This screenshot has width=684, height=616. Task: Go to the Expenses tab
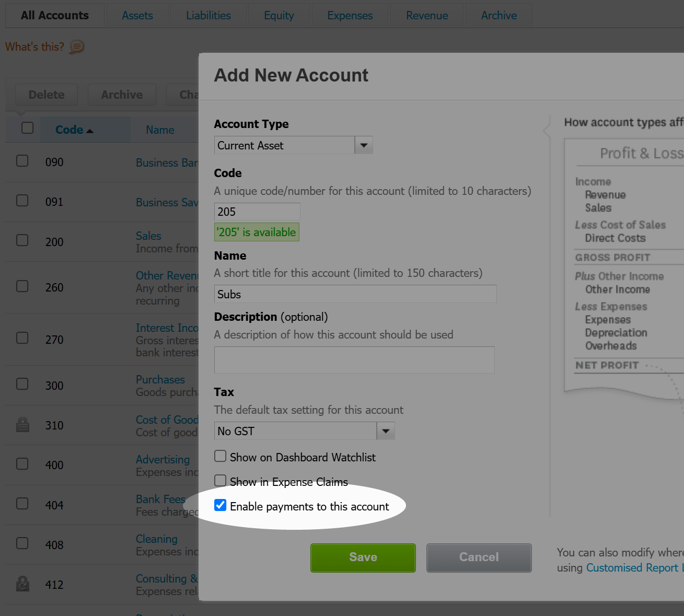click(350, 16)
